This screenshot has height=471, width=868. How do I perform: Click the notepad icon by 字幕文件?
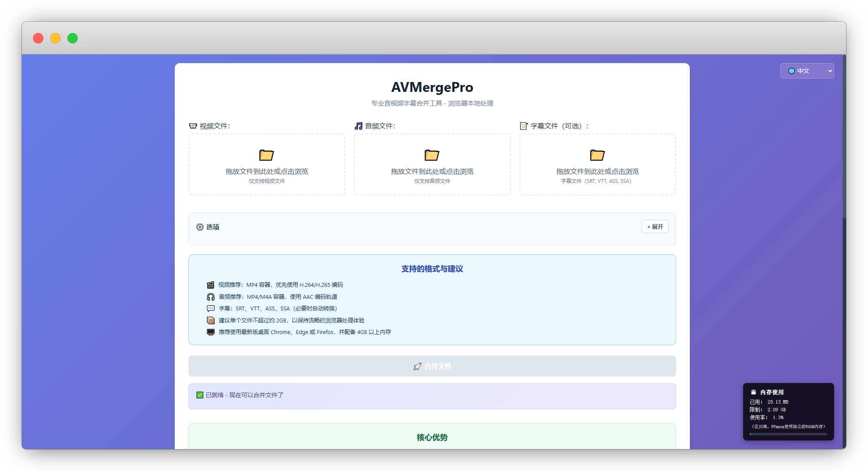point(524,126)
